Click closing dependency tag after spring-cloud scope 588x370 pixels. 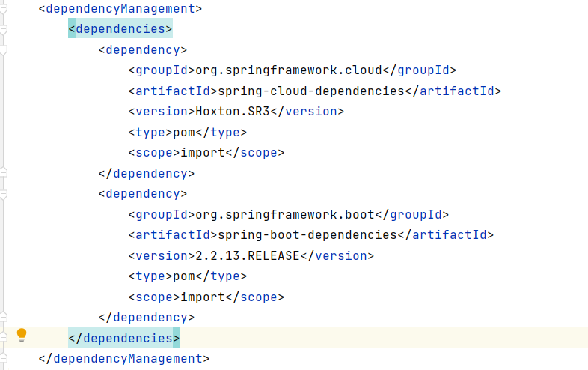click(146, 174)
